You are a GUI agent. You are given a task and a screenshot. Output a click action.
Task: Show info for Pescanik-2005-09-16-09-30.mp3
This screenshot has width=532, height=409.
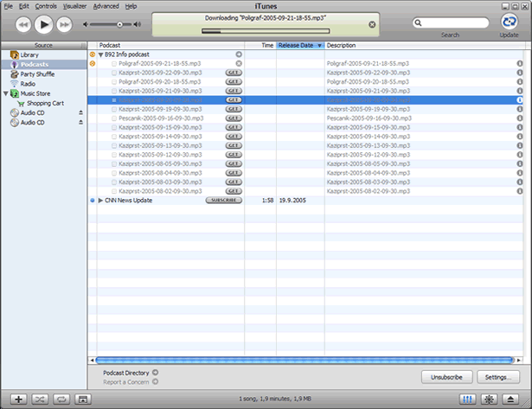[x=519, y=118]
